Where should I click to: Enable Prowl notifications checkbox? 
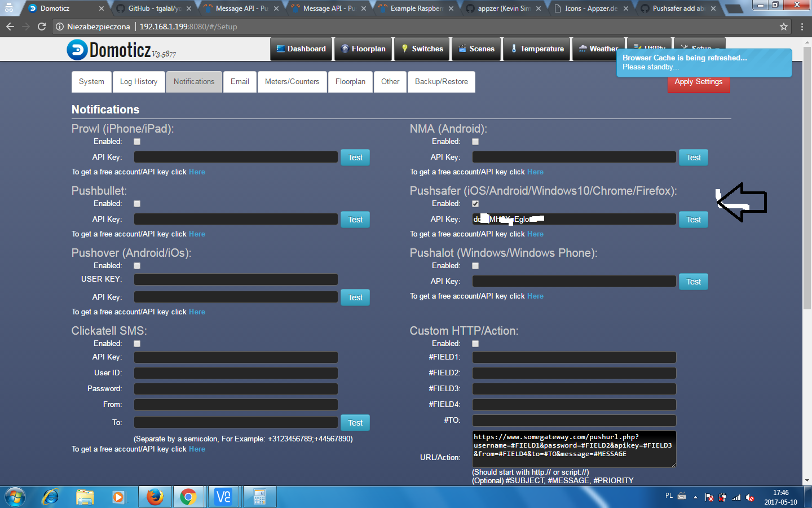click(x=137, y=142)
